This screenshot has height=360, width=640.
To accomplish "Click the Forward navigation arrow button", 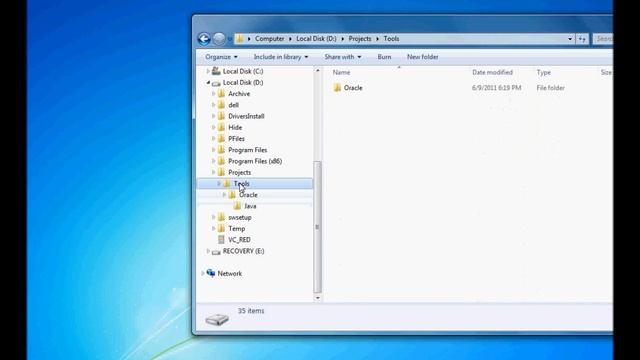I will pyautogui.click(x=219, y=39).
